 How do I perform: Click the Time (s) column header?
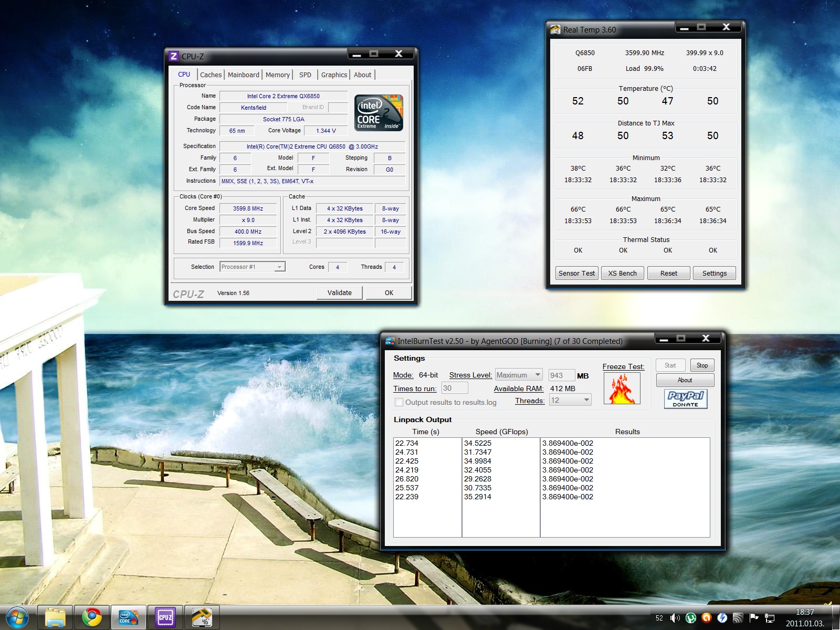tap(426, 432)
